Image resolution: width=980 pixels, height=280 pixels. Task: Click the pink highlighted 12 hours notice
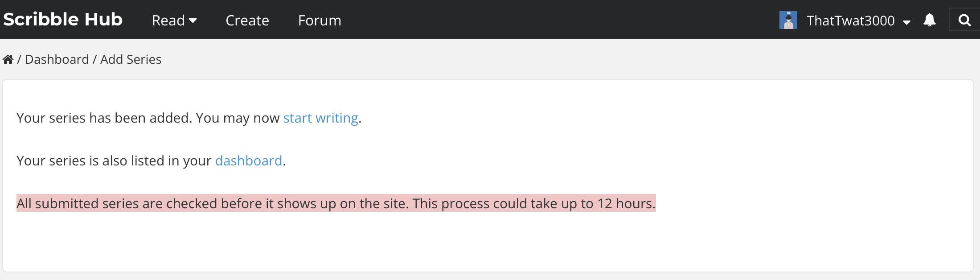(x=336, y=203)
